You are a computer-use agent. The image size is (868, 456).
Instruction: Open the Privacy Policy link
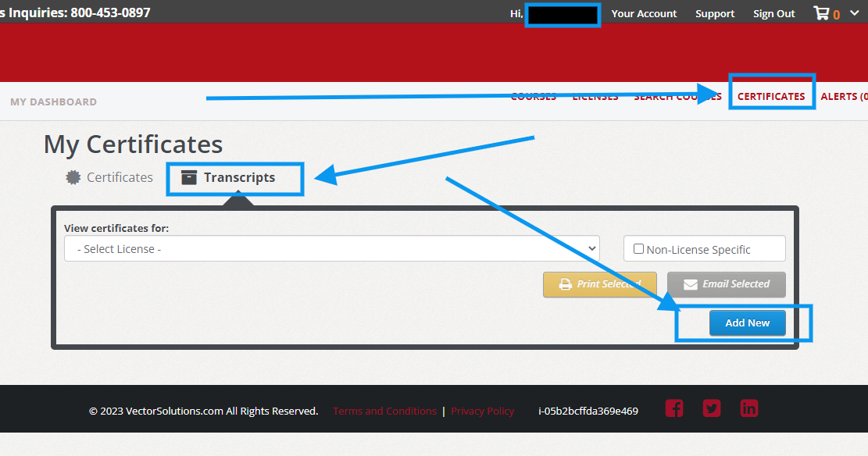(482, 411)
